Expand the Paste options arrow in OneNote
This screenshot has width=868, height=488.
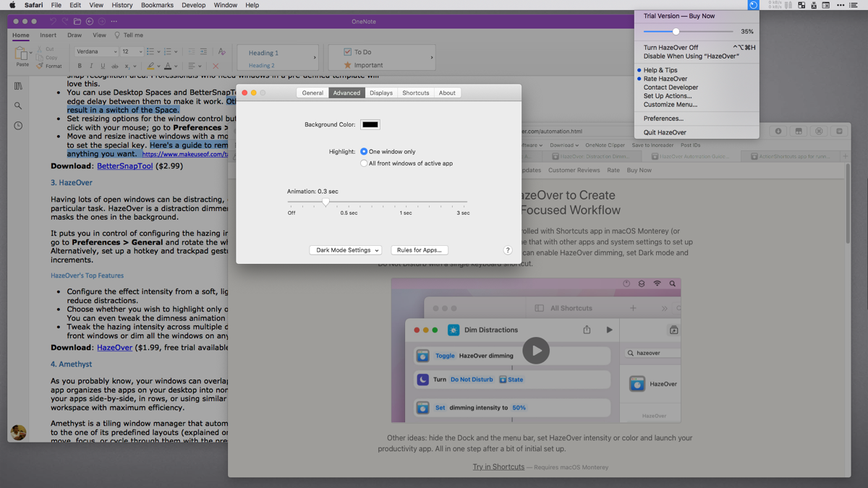click(x=30, y=53)
